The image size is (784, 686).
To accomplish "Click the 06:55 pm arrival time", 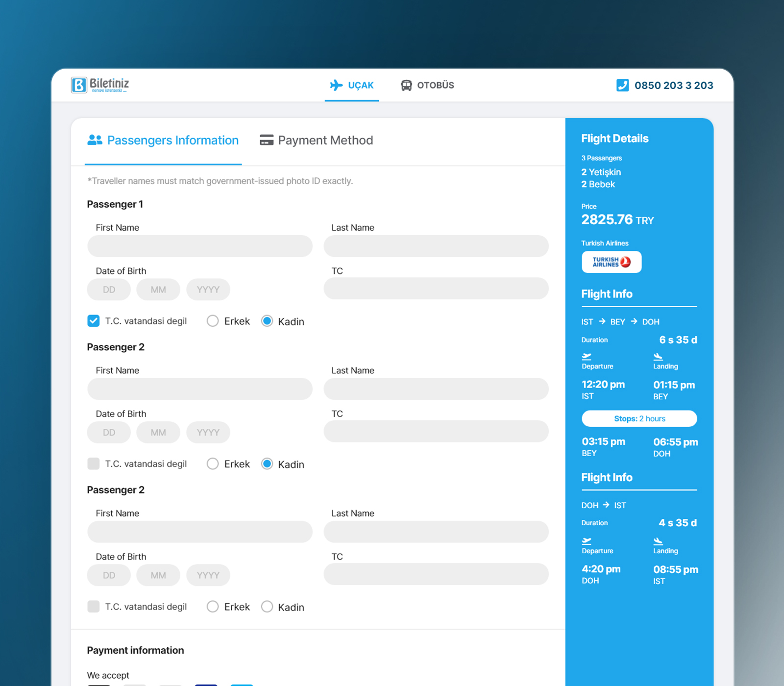I will pos(676,442).
